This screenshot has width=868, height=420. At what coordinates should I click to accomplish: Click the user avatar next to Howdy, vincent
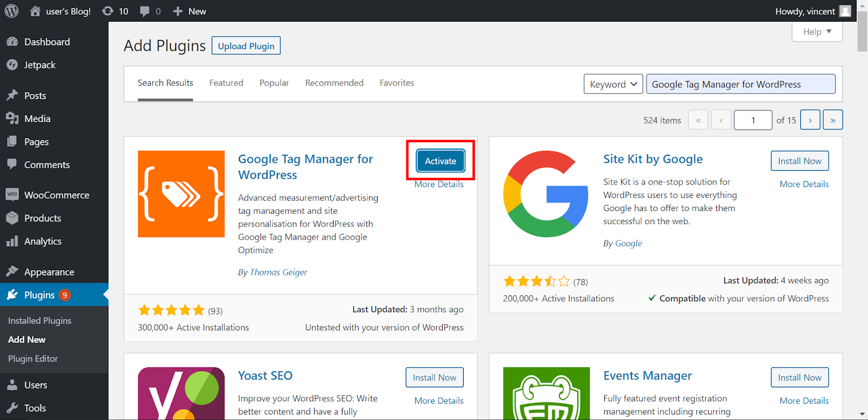[845, 11]
